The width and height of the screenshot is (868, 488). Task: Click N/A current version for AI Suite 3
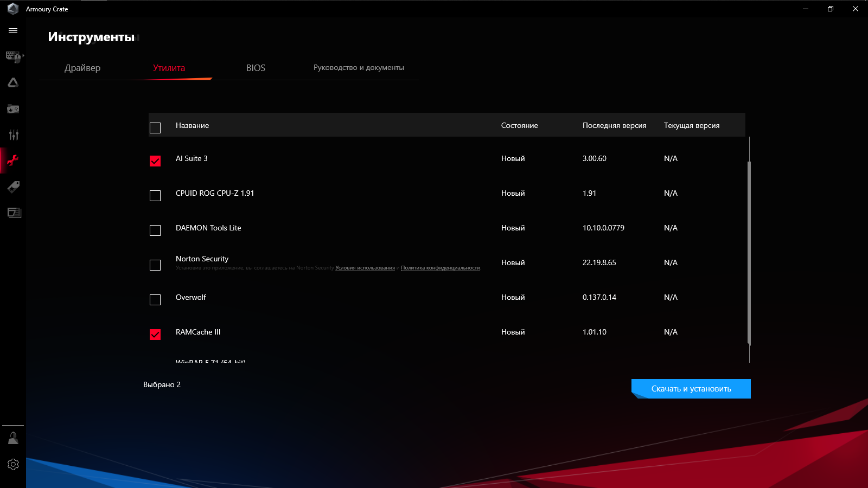tap(671, 158)
